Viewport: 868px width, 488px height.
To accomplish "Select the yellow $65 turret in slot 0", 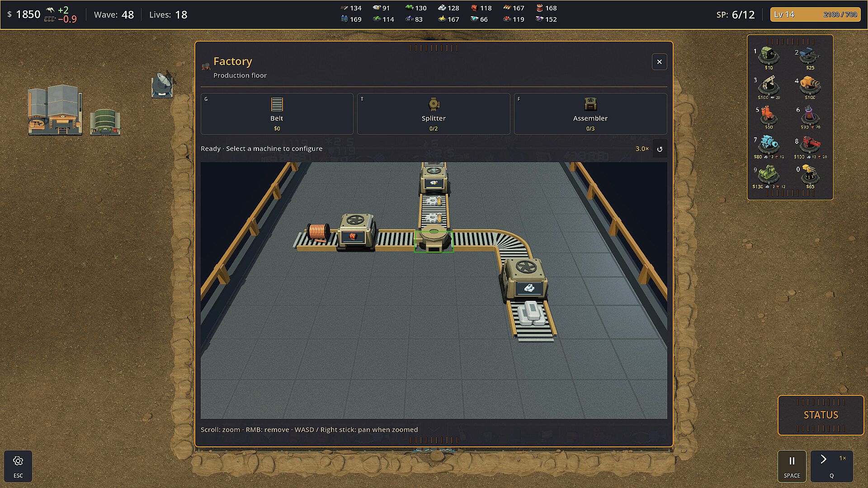I will point(810,177).
